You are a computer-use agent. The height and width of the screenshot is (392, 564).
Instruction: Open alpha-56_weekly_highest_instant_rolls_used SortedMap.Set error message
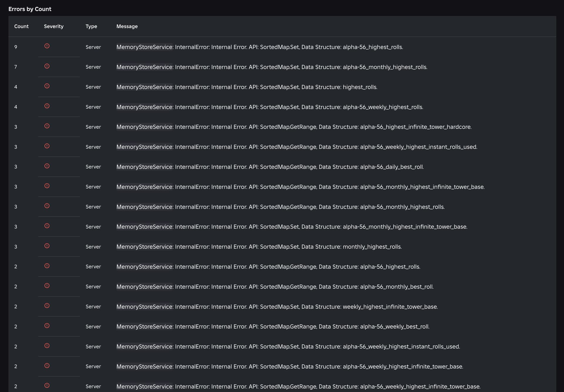pos(288,347)
